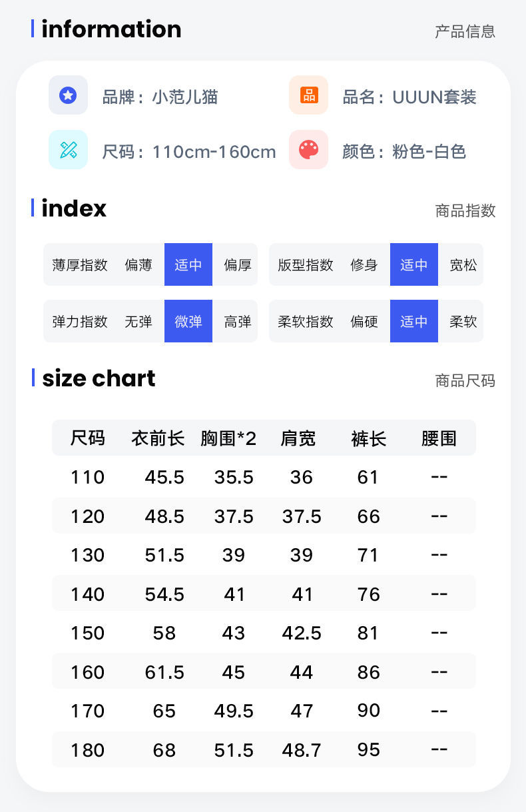Click the 商品尺码 label

pos(465,380)
